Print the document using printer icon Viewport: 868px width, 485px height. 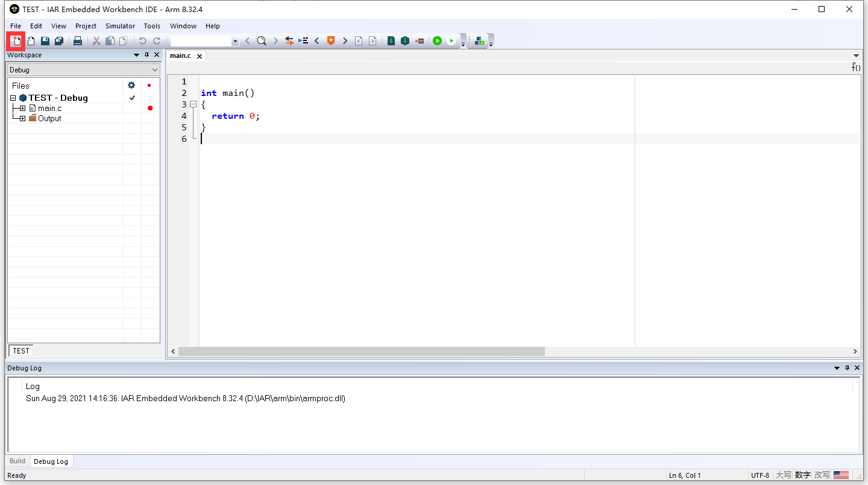[78, 41]
